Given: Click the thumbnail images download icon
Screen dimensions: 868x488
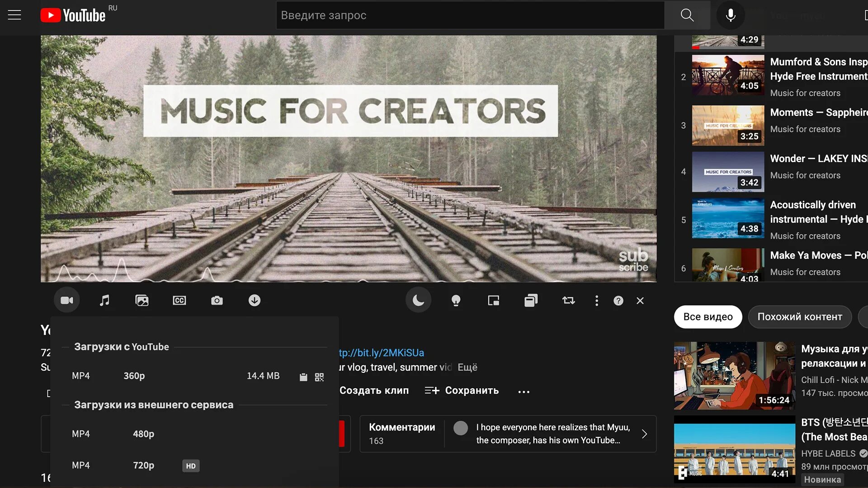Looking at the screenshot, I should coord(142,300).
